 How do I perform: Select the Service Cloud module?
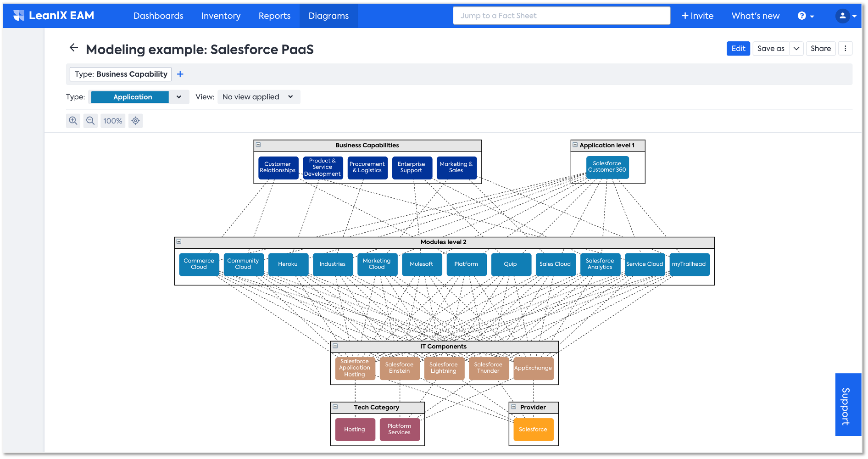click(645, 264)
